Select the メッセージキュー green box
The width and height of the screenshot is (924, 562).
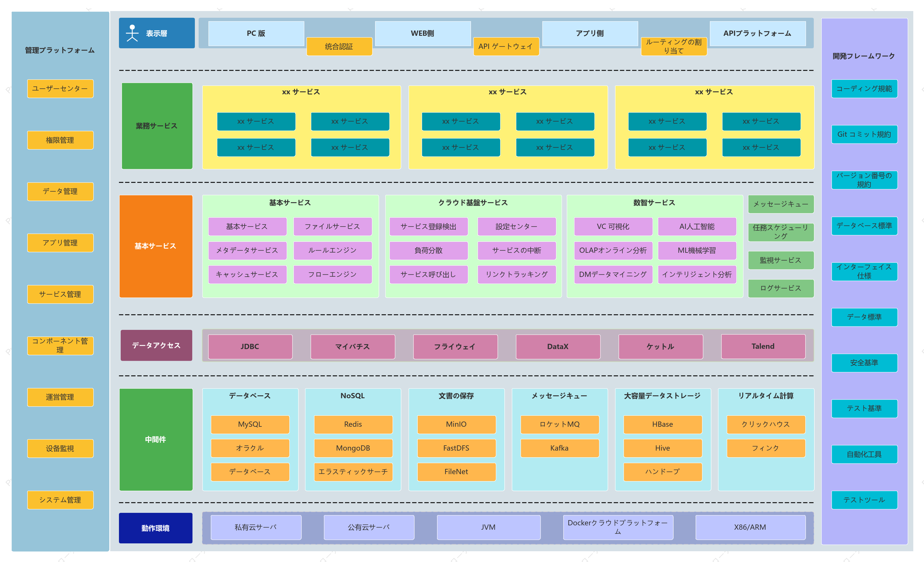pos(781,204)
